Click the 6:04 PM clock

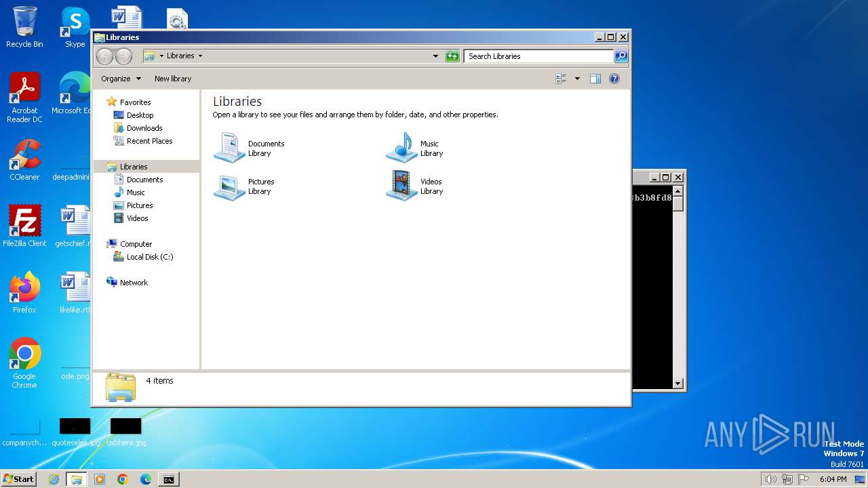pos(833,479)
